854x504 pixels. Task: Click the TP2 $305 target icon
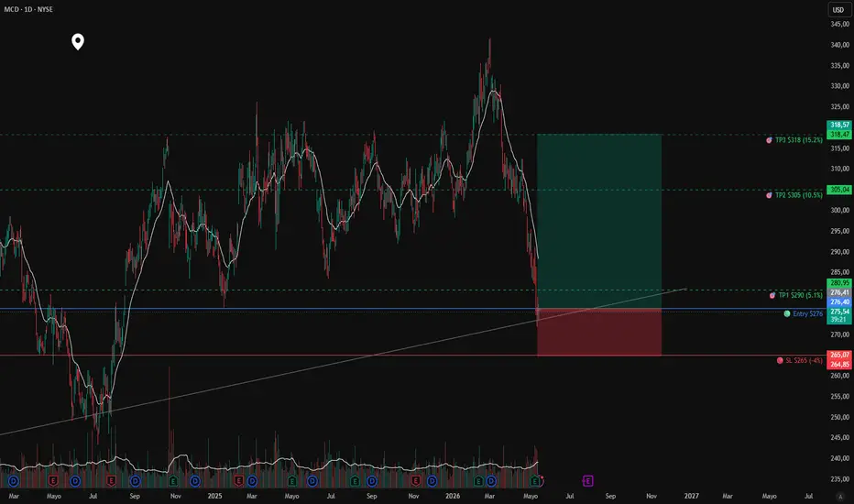click(x=769, y=195)
